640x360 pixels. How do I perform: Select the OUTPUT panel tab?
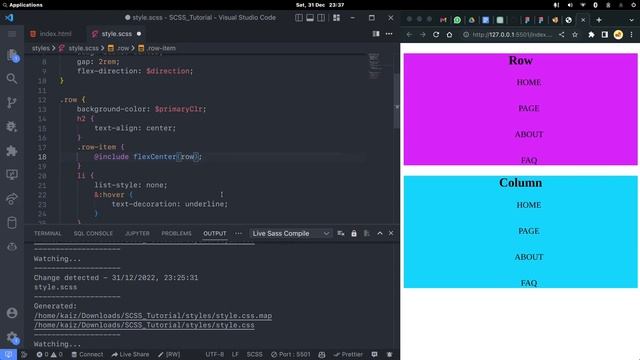215,233
